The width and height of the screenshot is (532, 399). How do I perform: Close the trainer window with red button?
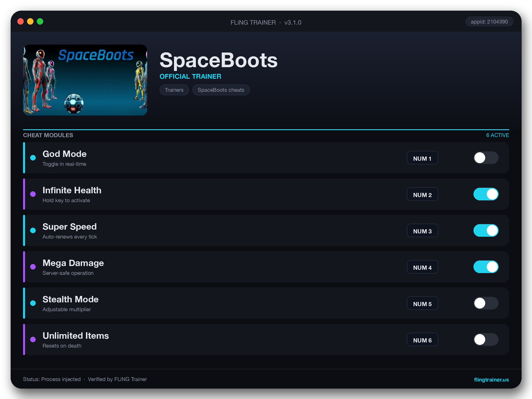[x=21, y=22]
